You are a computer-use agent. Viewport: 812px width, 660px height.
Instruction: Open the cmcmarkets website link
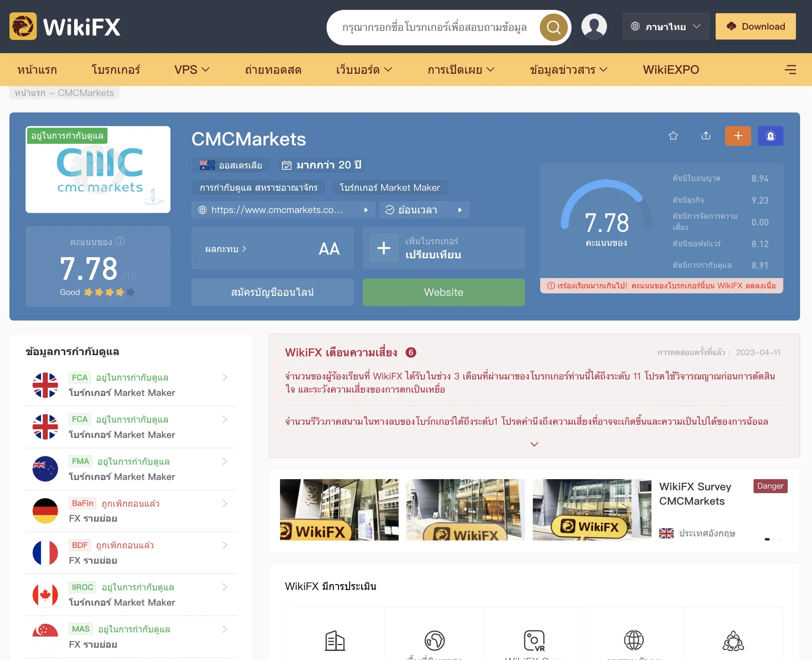pos(277,210)
